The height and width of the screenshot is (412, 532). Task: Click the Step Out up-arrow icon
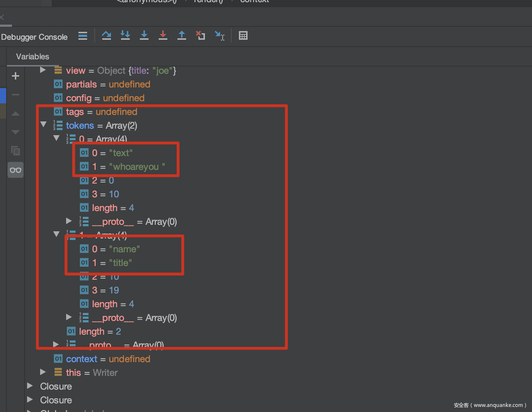click(x=182, y=35)
